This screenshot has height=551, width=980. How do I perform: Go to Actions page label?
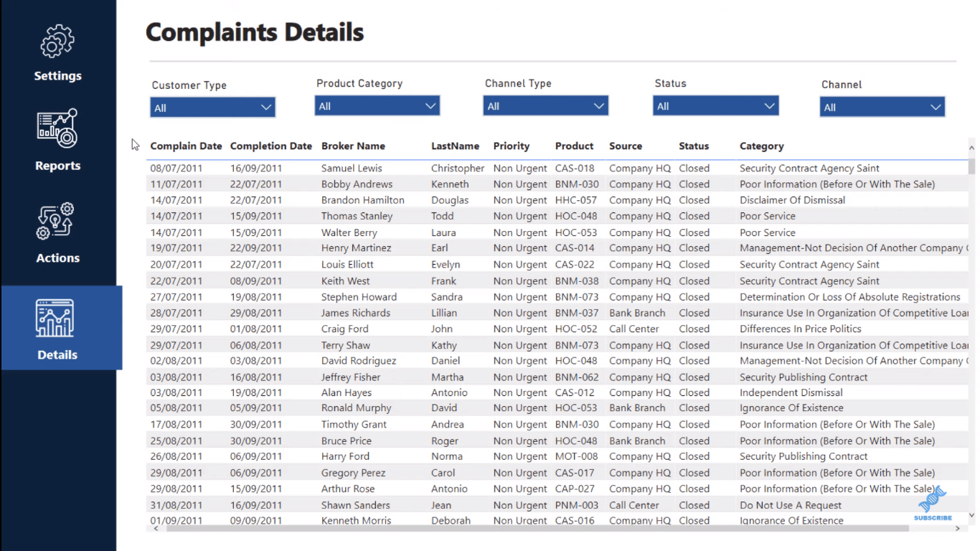58,258
